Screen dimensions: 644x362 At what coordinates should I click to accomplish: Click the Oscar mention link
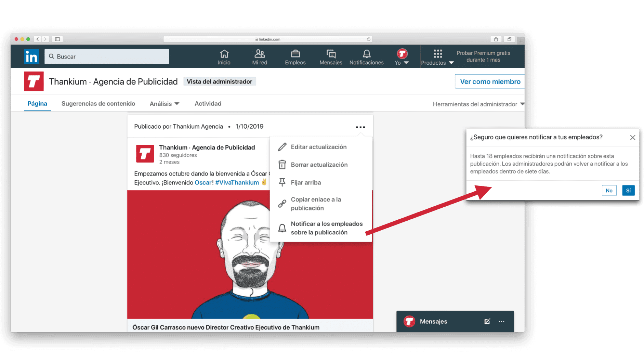pos(203,183)
